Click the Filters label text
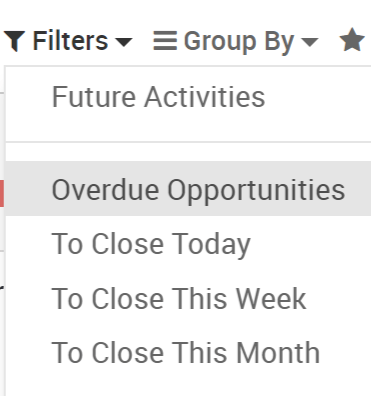The height and width of the screenshot is (396, 371). point(70,41)
